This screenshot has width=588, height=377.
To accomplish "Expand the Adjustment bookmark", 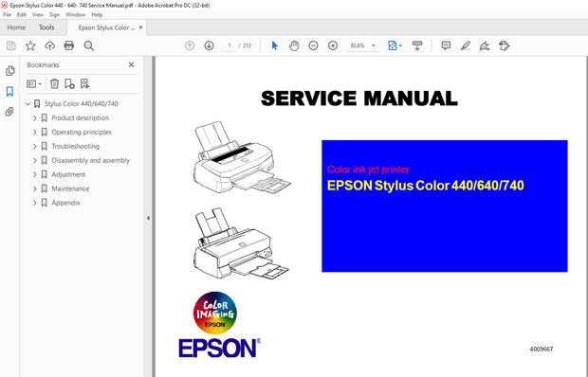I will [x=35, y=174].
